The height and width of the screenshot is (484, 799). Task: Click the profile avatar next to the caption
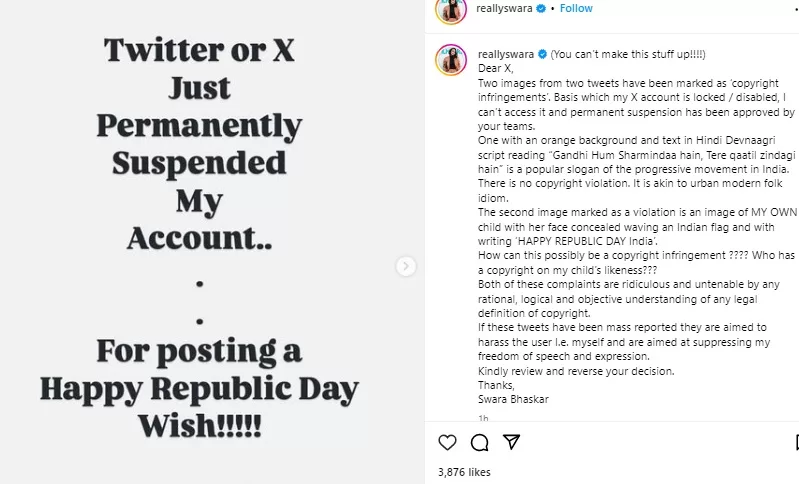click(450, 59)
